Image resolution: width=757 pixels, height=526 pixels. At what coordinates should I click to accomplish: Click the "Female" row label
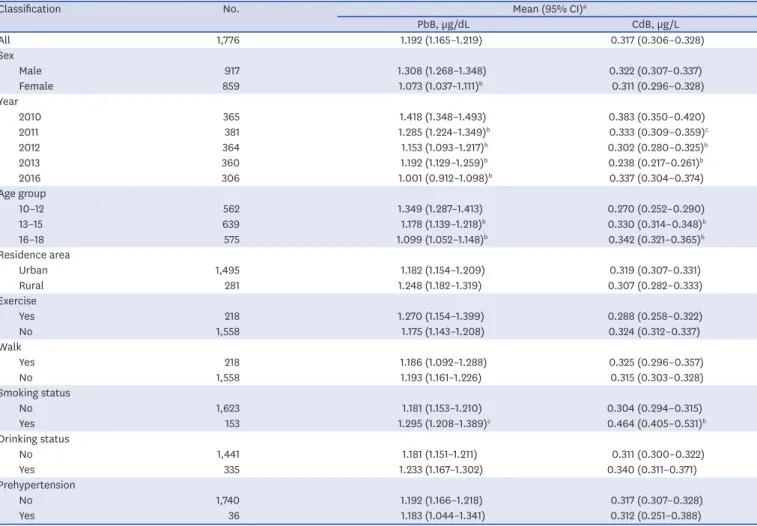click(36, 86)
